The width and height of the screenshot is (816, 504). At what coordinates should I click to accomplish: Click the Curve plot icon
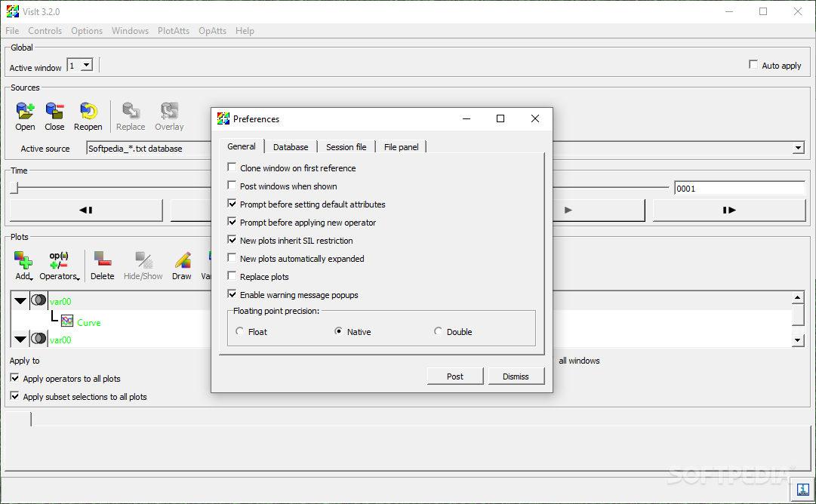click(x=67, y=321)
